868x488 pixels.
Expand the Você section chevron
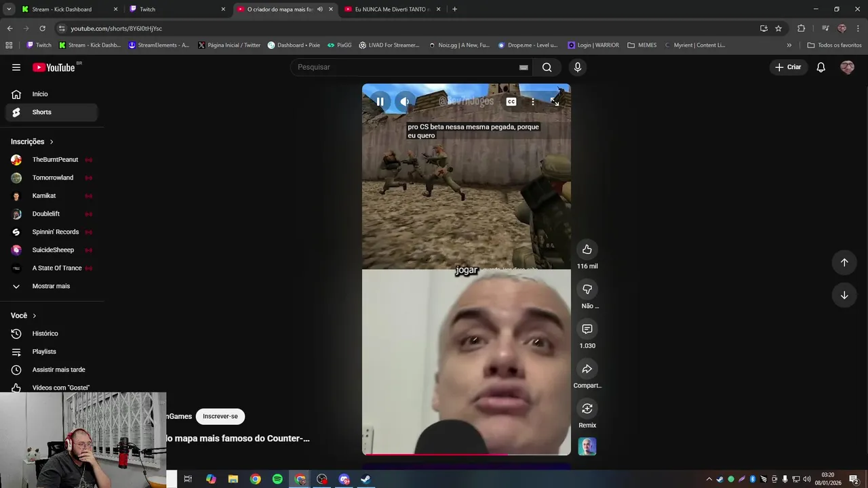(x=35, y=316)
